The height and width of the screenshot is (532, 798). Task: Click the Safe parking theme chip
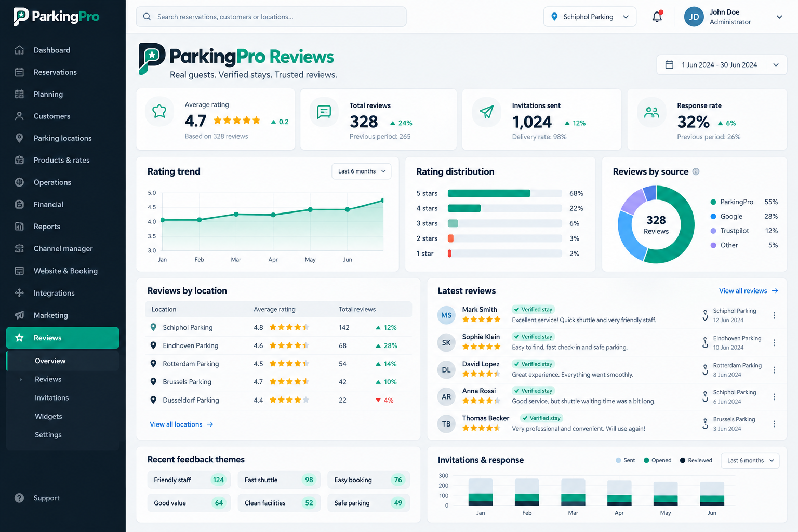(x=369, y=503)
